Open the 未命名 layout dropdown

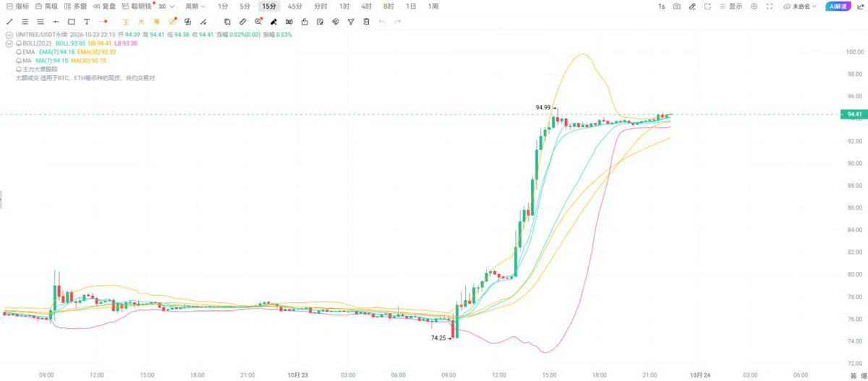(800, 6)
